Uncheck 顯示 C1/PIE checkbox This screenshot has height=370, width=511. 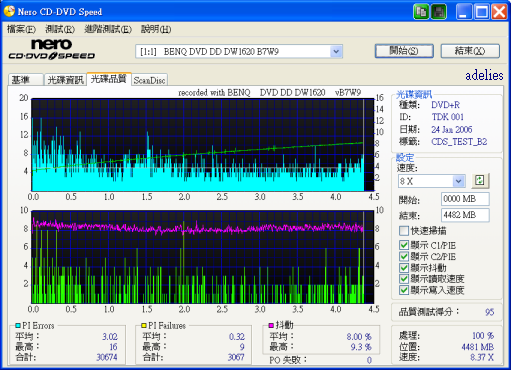point(404,245)
